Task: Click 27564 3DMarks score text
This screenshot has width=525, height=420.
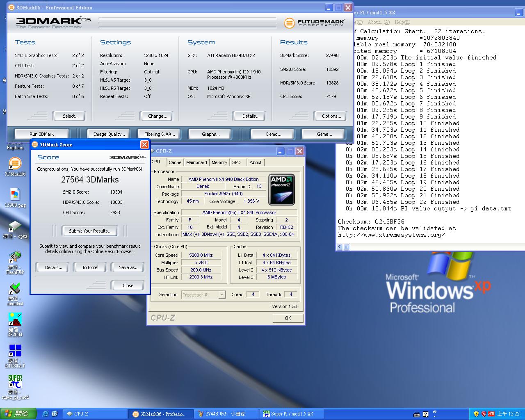Action: coord(90,180)
